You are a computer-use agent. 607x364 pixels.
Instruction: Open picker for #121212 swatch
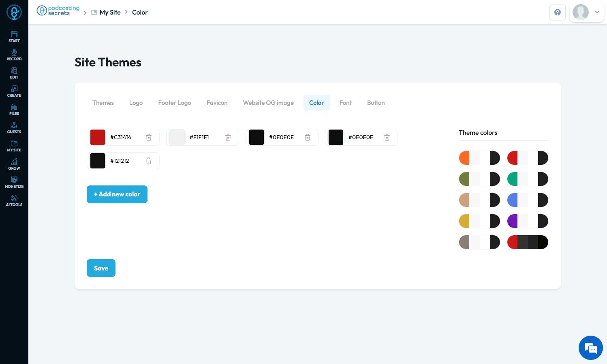tap(98, 161)
